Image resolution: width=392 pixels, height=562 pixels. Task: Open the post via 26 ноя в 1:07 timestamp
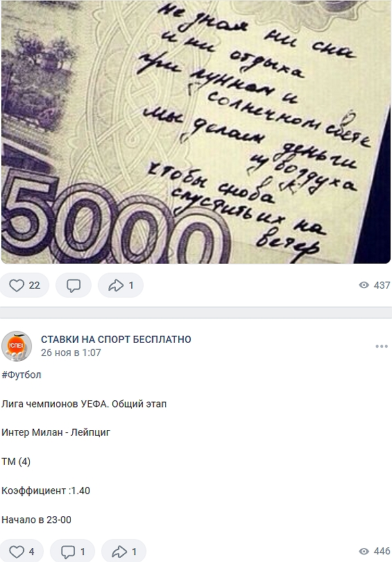pos(71,352)
